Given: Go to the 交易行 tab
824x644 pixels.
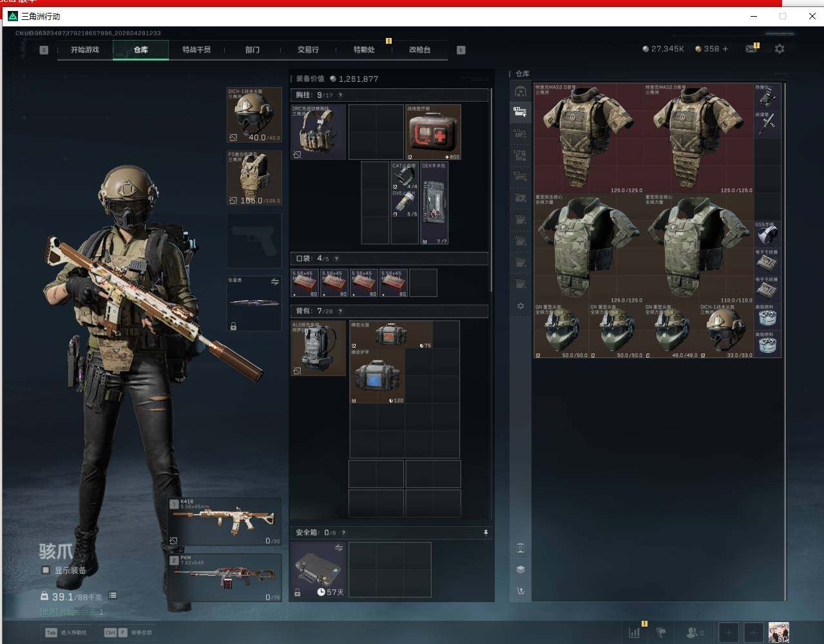Looking at the screenshot, I should click(308, 50).
